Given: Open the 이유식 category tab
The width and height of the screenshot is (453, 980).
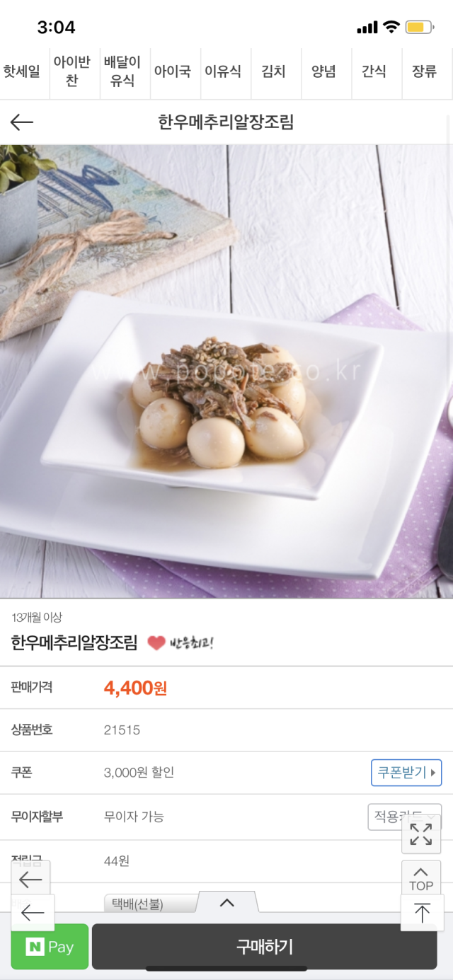Looking at the screenshot, I should [x=223, y=71].
